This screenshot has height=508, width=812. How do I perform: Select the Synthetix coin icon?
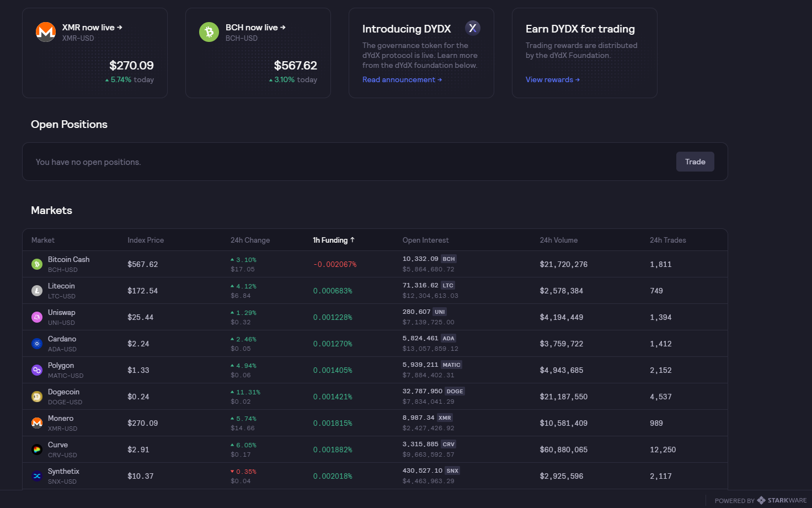point(37,476)
